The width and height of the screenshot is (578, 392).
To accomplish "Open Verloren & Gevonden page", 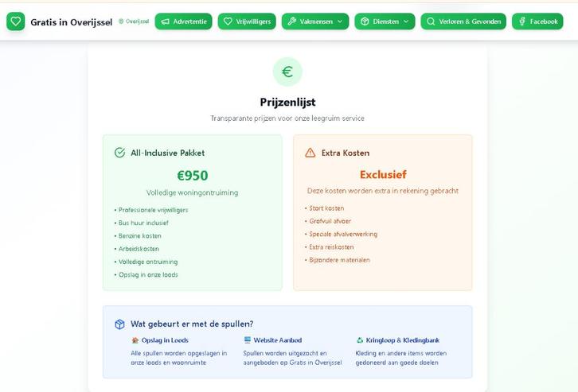I will point(463,21).
